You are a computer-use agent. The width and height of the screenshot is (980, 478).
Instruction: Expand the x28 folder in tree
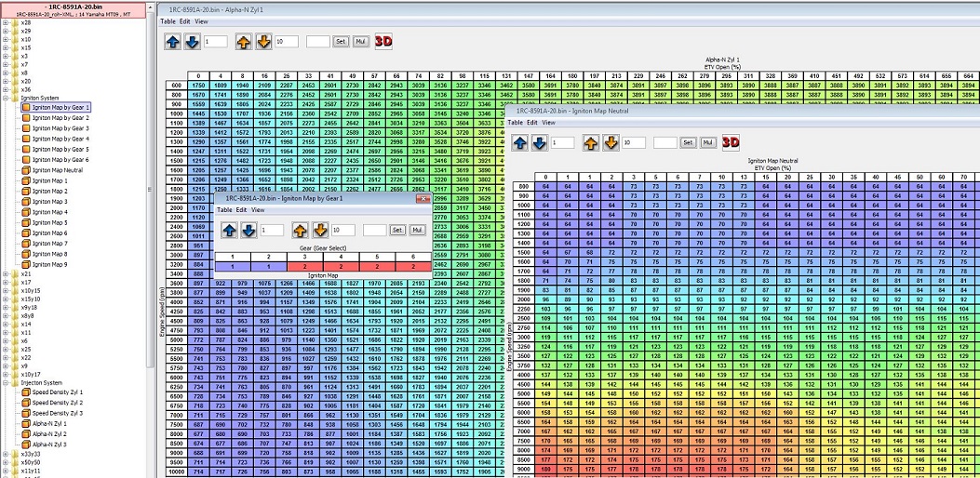(7, 21)
